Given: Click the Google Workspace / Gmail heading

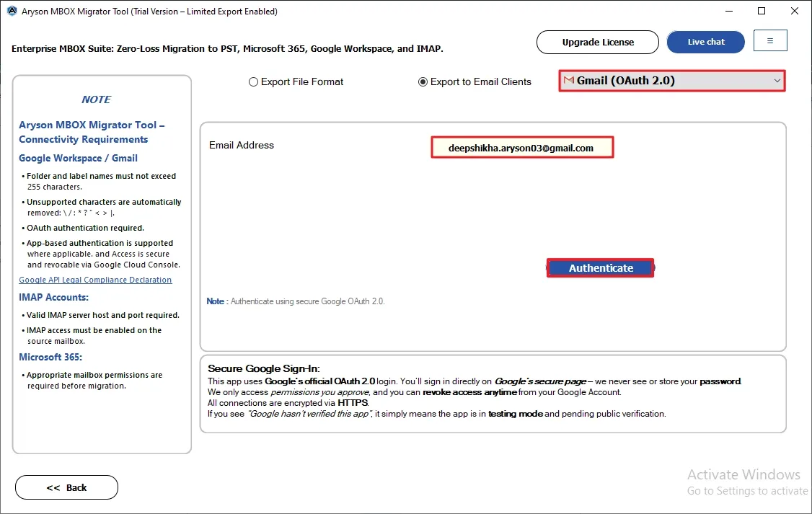Looking at the screenshot, I should (x=78, y=158).
